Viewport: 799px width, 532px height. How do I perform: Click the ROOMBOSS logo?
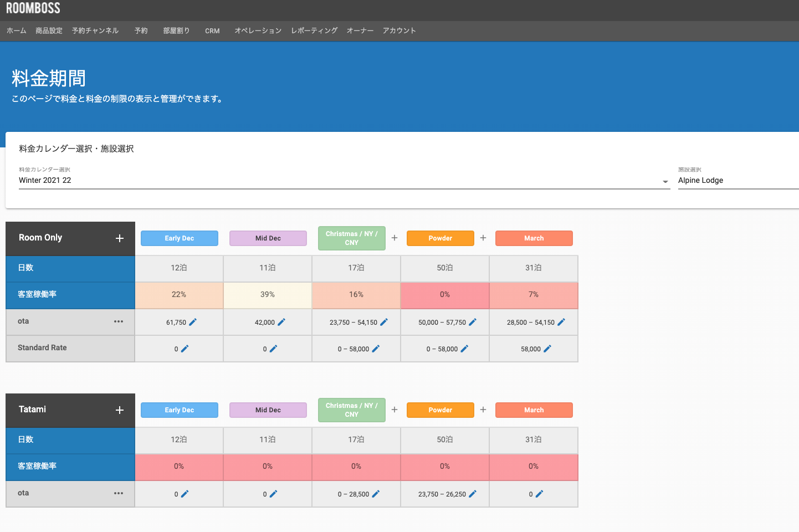click(33, 8)
